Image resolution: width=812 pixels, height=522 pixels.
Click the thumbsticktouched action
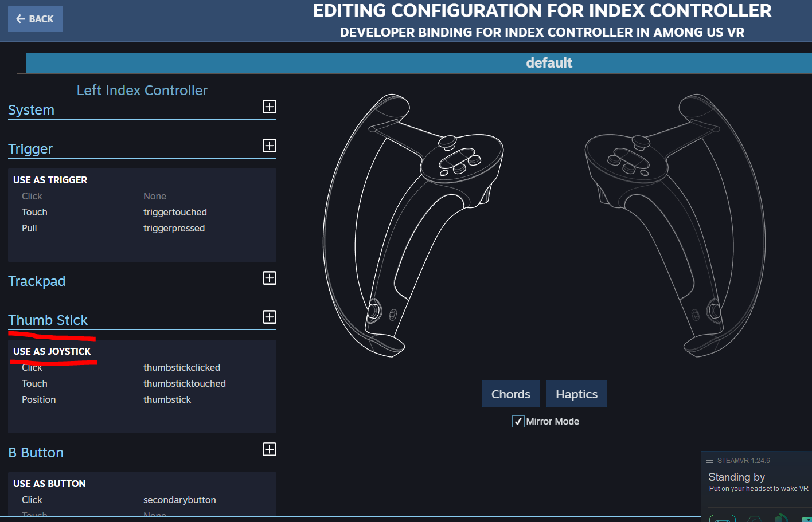[185, 383]
